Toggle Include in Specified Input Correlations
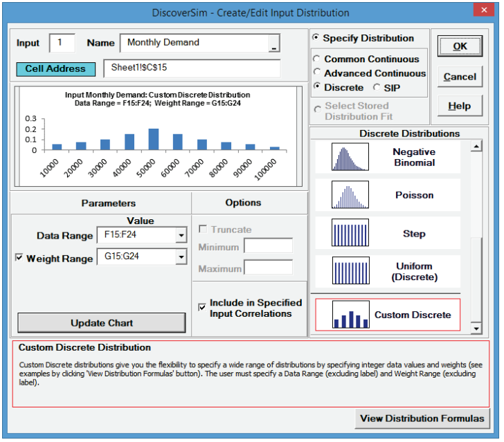Screen dimensions: 504x442 [202, 307]
